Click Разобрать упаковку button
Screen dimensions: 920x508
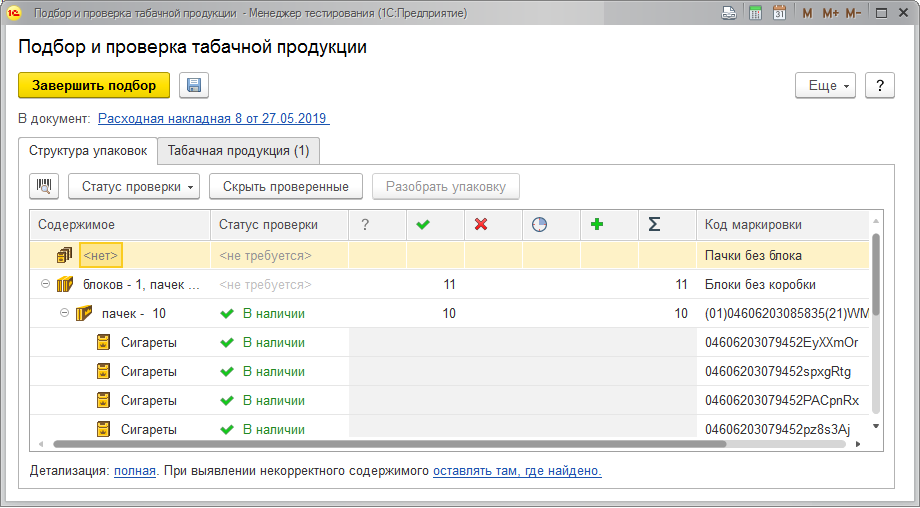pyautogui.click(x=446, y=187)
